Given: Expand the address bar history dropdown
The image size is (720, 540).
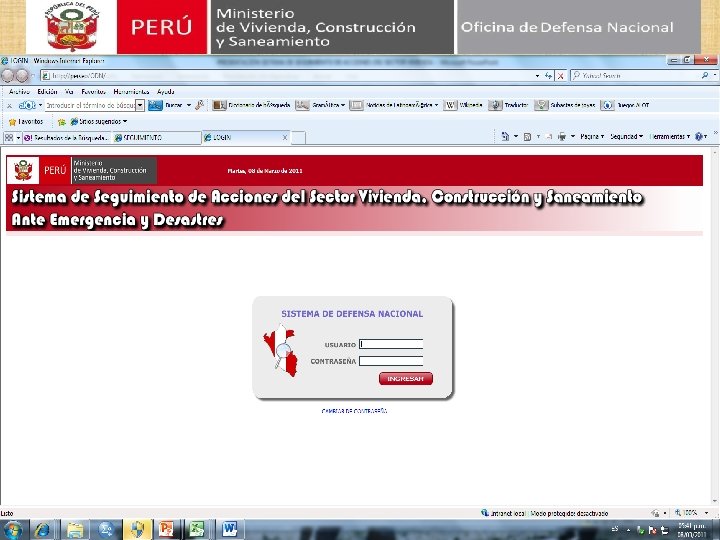Looking at the screenshot, I should tap(537, 76).
